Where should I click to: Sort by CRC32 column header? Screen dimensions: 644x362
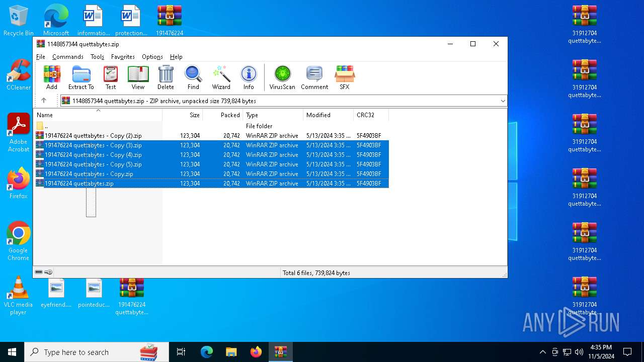click(x=371, y=115)
